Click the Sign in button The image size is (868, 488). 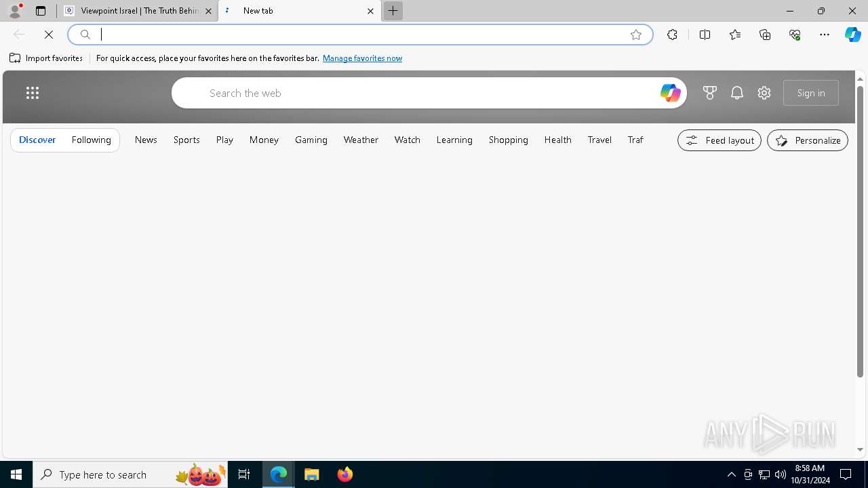[811, 93]
